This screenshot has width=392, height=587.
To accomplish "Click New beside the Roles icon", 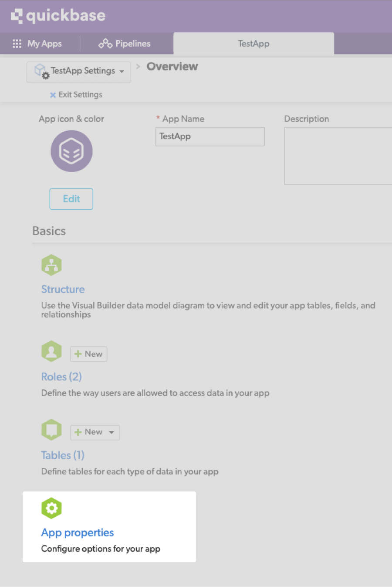I will (x=88, y=354).
